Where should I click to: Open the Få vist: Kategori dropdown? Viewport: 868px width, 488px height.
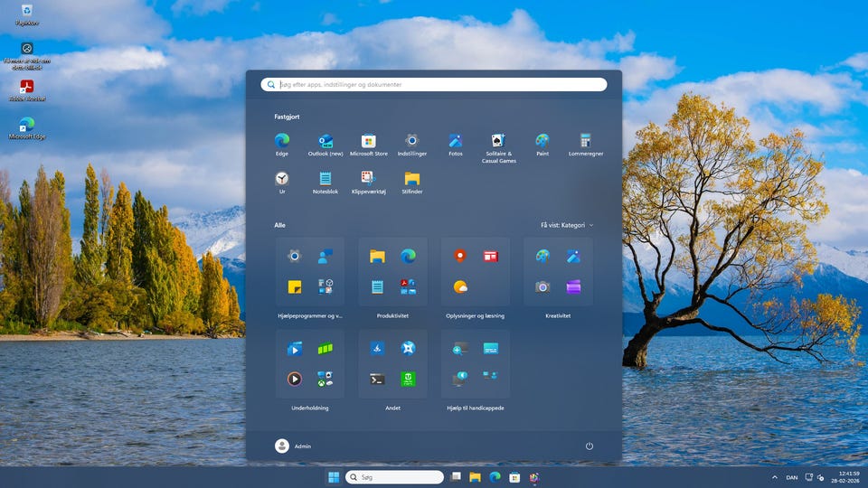(x=567, y=225)
